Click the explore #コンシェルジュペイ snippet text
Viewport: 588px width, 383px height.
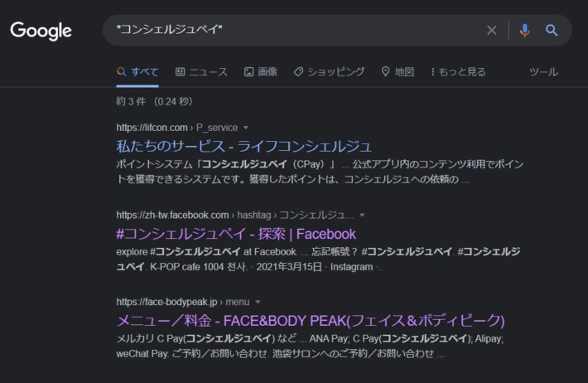[x=318, y=259]
